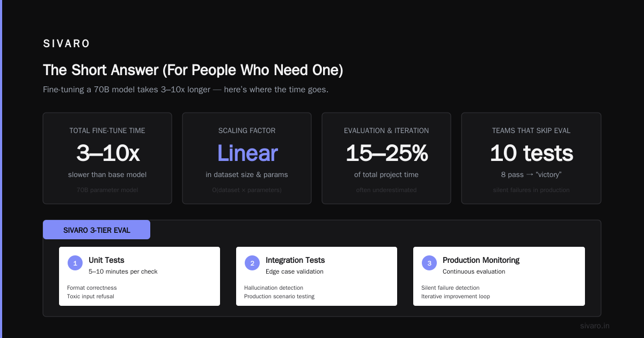This screenshot has width=644, height=338.
Task: Select the SIVARO 3-TIER EVAL tab
Action: point(97,230)
